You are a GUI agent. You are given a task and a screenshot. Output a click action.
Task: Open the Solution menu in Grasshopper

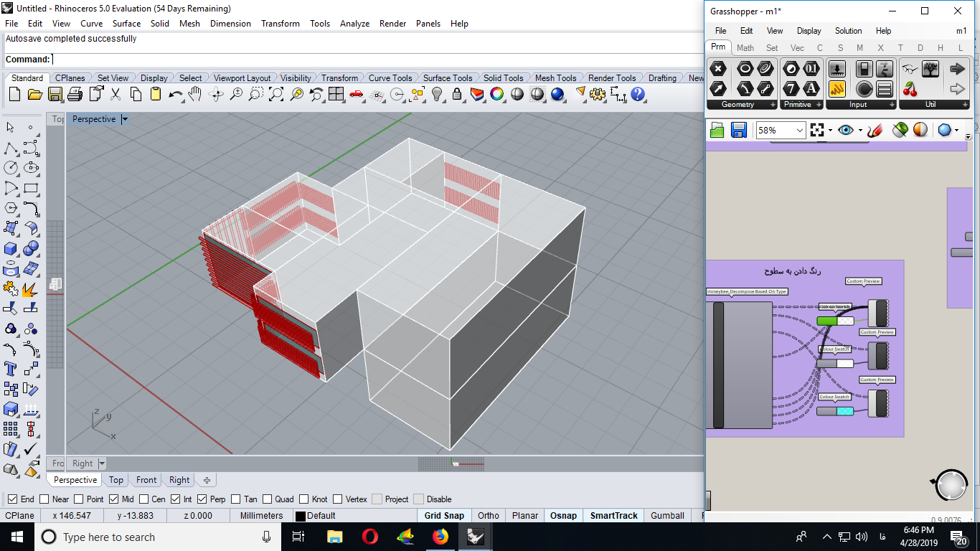848,31
